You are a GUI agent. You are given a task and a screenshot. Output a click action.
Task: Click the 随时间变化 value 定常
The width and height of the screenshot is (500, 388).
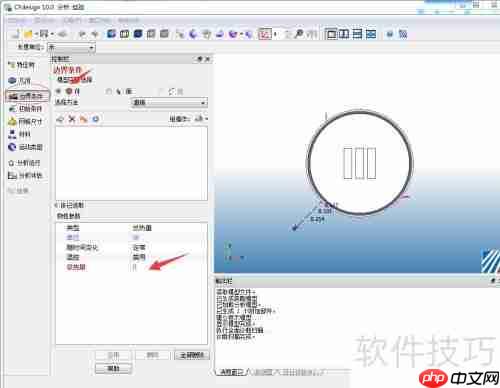click(x=139, y=247)
